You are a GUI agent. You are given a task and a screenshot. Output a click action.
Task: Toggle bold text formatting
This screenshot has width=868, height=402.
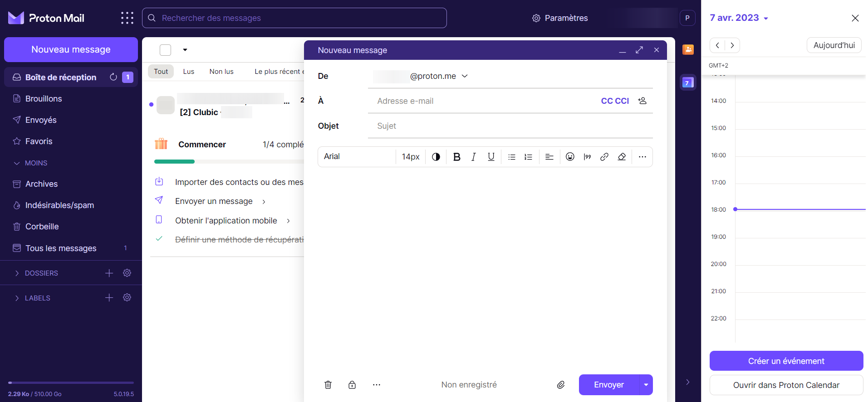(456, 157)
